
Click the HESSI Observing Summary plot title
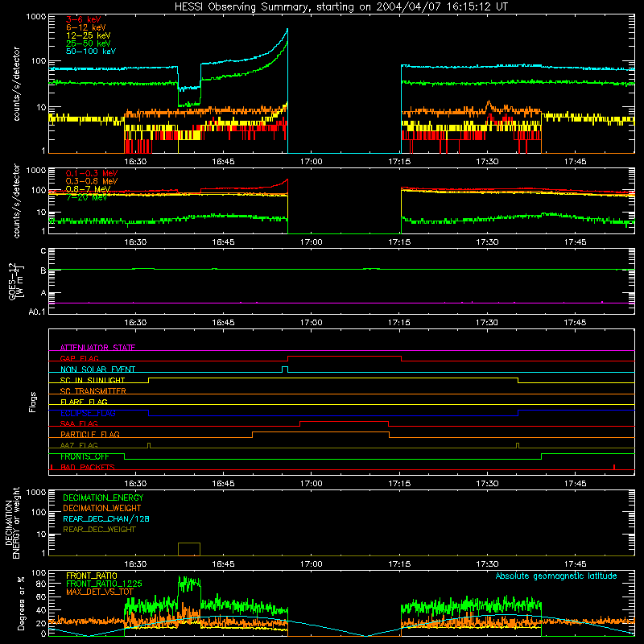pos(341,7)
